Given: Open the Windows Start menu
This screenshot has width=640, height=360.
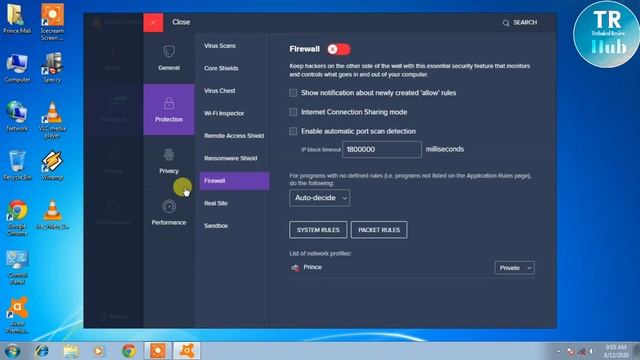Looking at the screenshot, I should 12,351.
